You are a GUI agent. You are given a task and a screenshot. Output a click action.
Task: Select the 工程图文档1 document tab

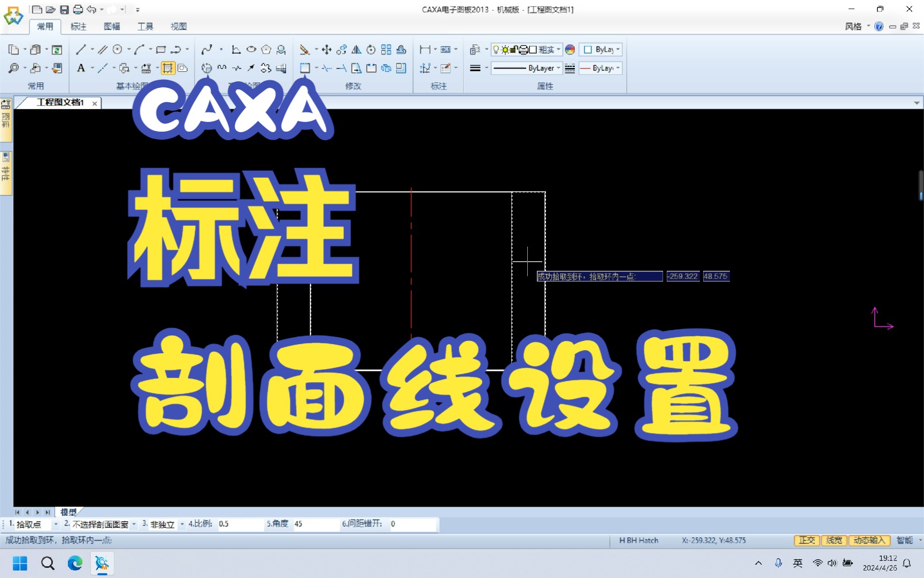coord(60,102)
